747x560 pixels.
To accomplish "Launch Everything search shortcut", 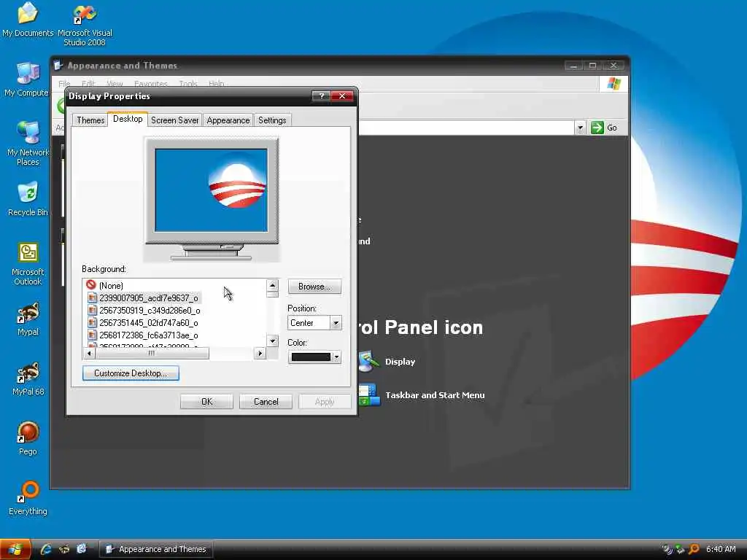I will (x=28, y=498).
